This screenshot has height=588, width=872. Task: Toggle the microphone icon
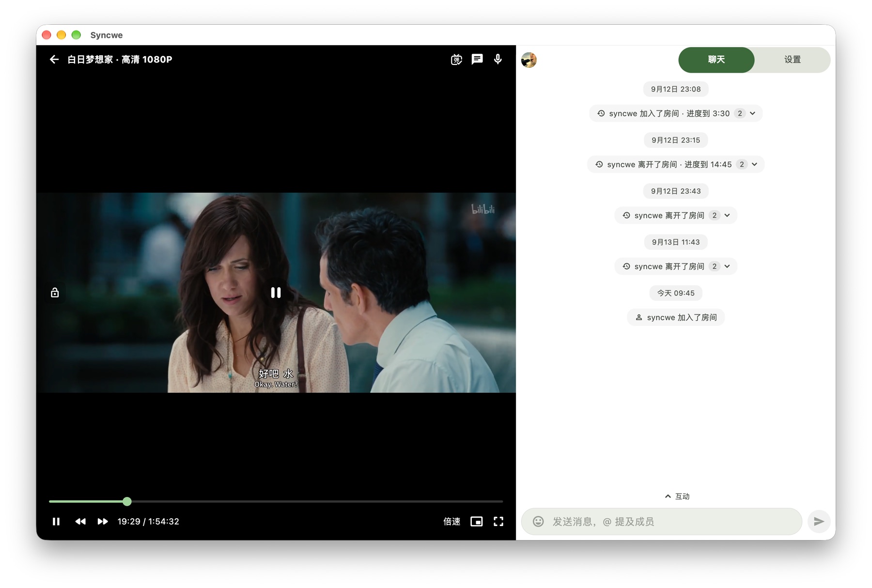[498, 59]
